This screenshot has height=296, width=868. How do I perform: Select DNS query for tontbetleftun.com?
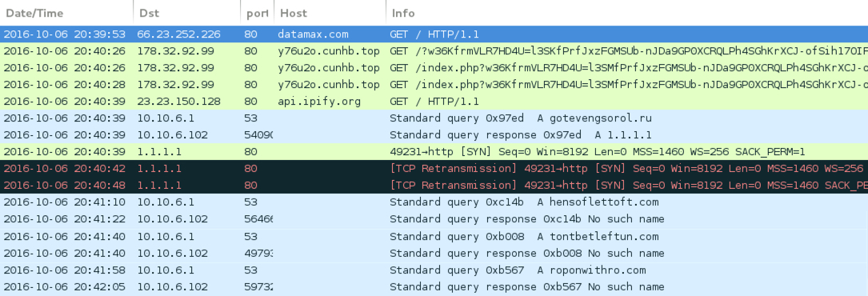434,236
